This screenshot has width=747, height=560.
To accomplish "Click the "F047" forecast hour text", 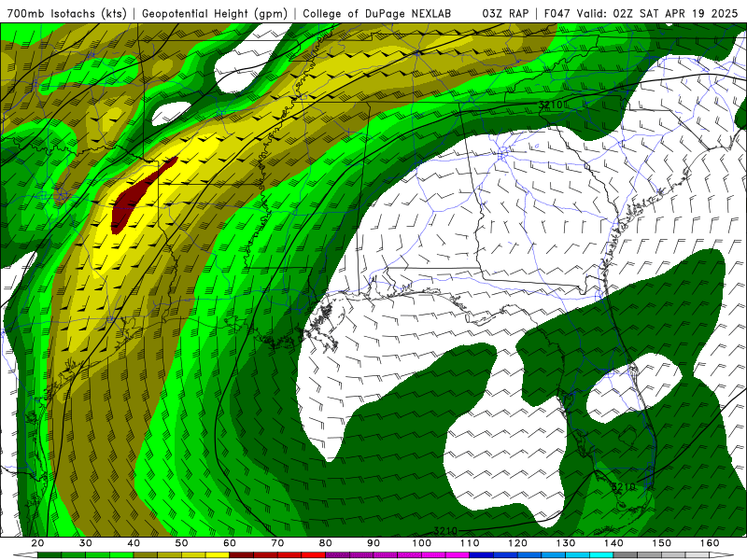I will coord(557,14).
